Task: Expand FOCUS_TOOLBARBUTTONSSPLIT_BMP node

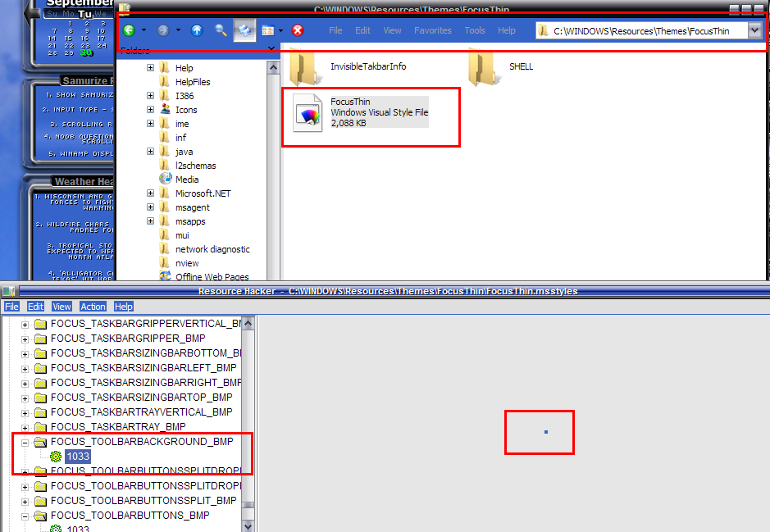Action: coord(25,501)
